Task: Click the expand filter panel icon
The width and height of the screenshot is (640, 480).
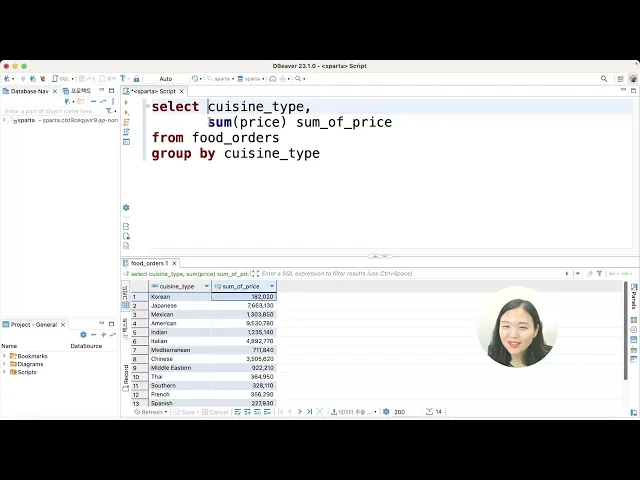Action: [255, 273]
